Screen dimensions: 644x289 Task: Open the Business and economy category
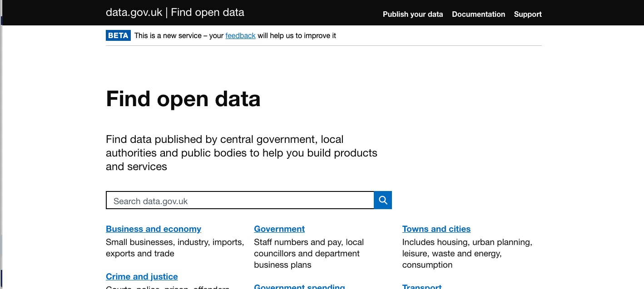(x=153, y=229)
